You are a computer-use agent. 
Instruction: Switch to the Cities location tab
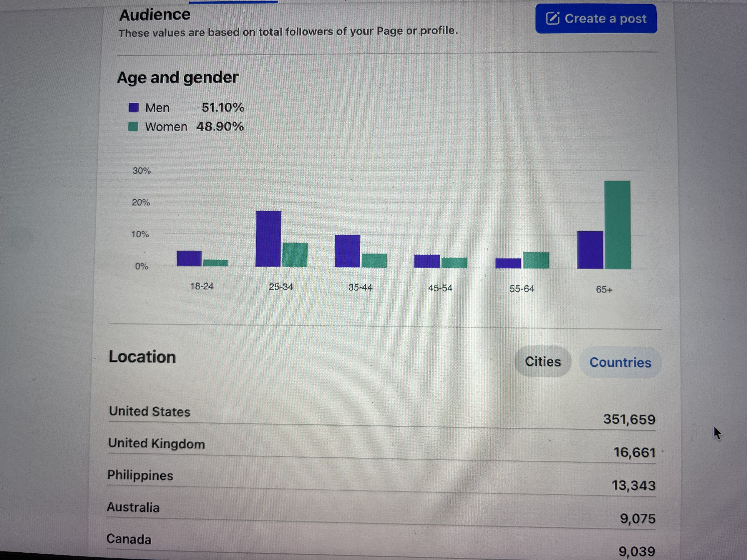[543, 361]
